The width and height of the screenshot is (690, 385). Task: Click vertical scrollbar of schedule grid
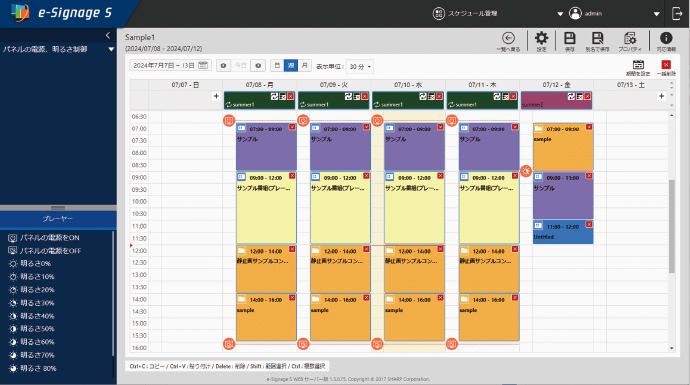click(x=672, y=226)
